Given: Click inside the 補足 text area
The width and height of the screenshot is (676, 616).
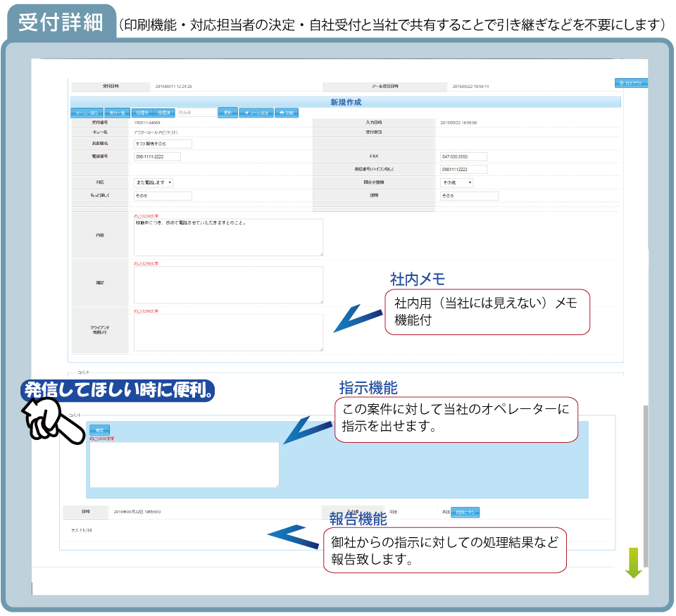Looking at the screenshot, I should [228, 284].
